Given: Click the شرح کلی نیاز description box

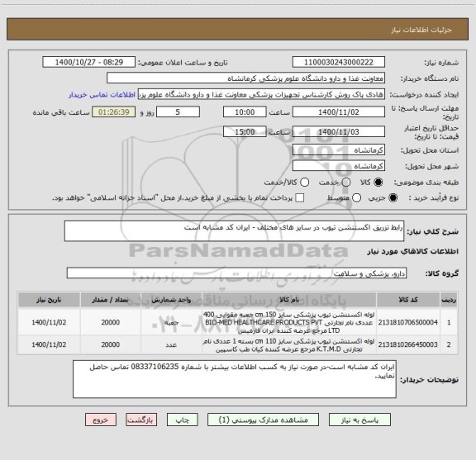Looking at the screenshot, I should (x=234, y=231).
